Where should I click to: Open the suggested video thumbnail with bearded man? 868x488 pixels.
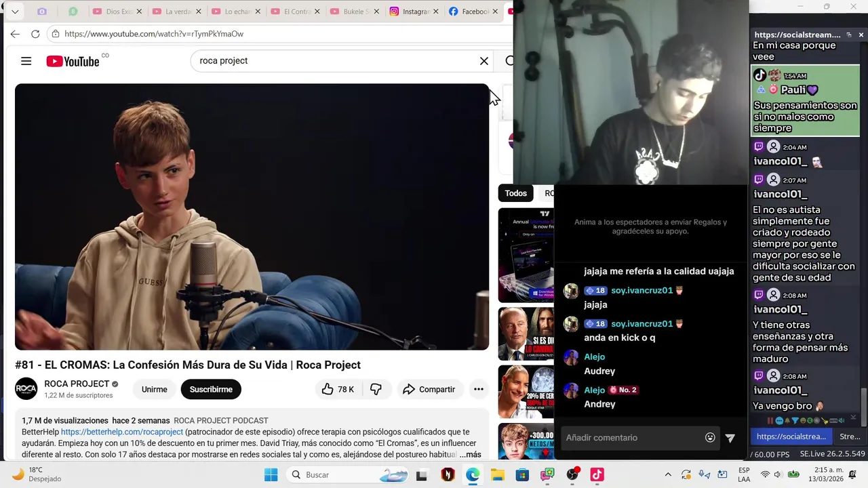526,333
